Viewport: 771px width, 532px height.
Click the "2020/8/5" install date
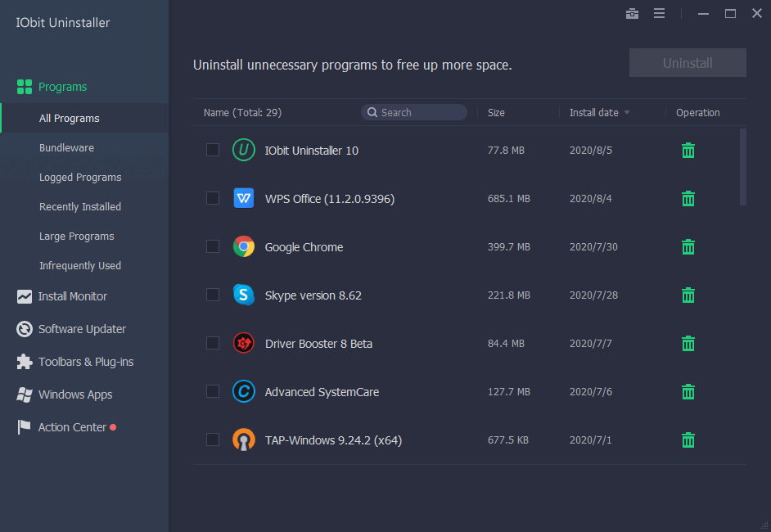pos(591,150)
